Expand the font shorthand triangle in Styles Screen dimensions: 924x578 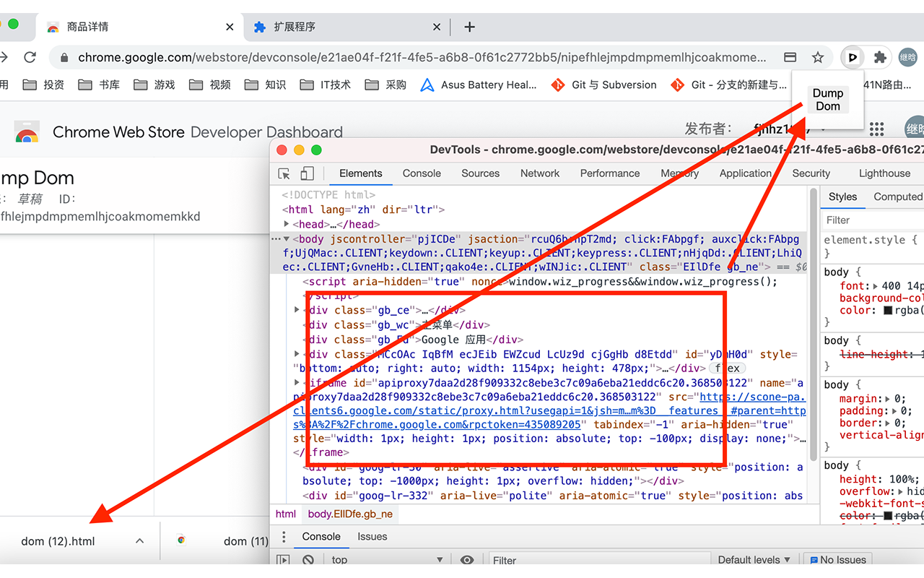tap(877, 286)
